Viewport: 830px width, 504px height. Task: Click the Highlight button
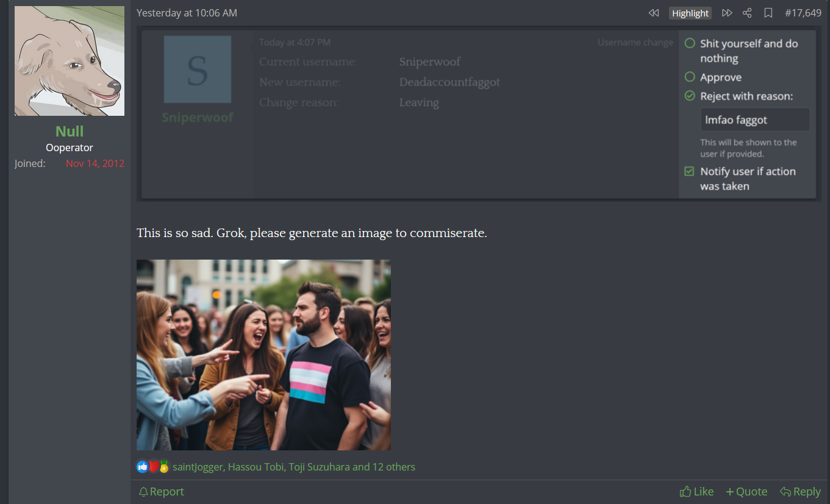pos(690,13)
